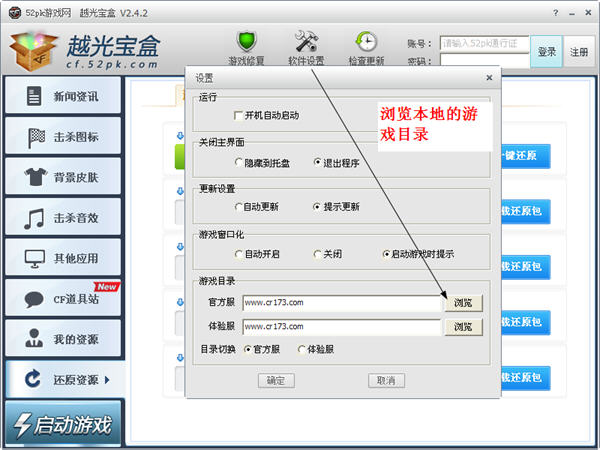600x450 pixels.
Task: Select 隐藏到托盘 radio option
Action: pyautogui.click(x=238, y=162)
